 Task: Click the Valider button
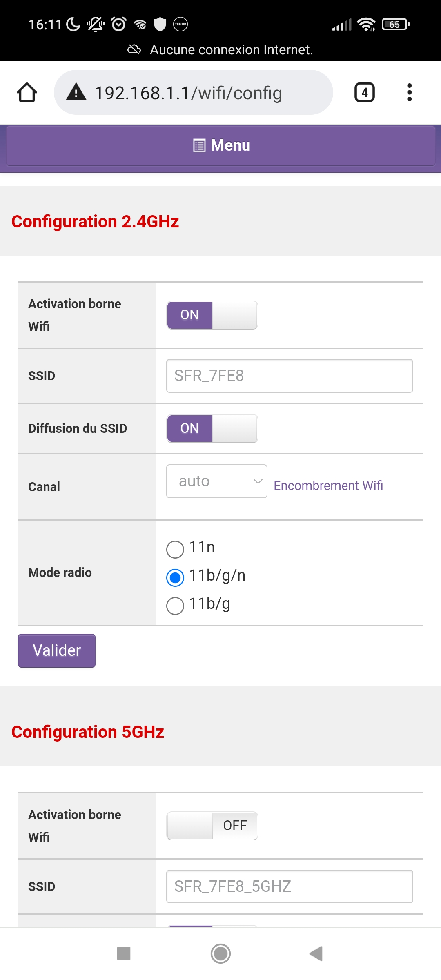[x=57, y=650]
